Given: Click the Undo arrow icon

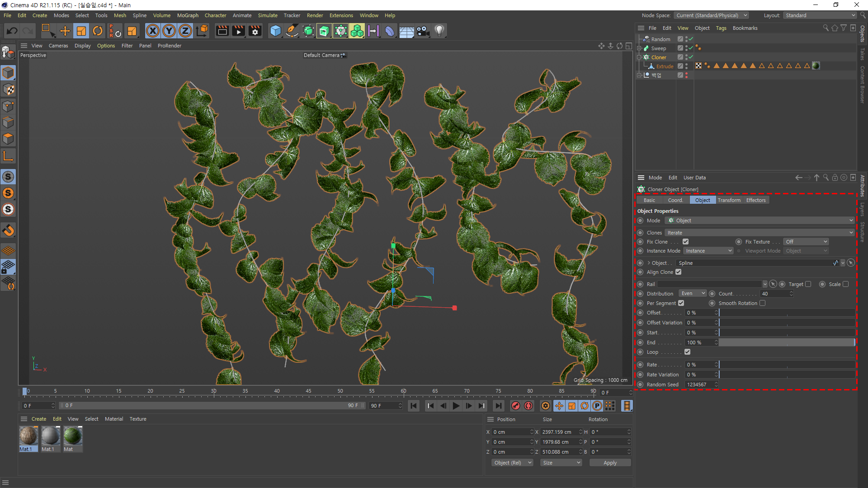Looking at the screenshot, I should [x=12, y=31].
